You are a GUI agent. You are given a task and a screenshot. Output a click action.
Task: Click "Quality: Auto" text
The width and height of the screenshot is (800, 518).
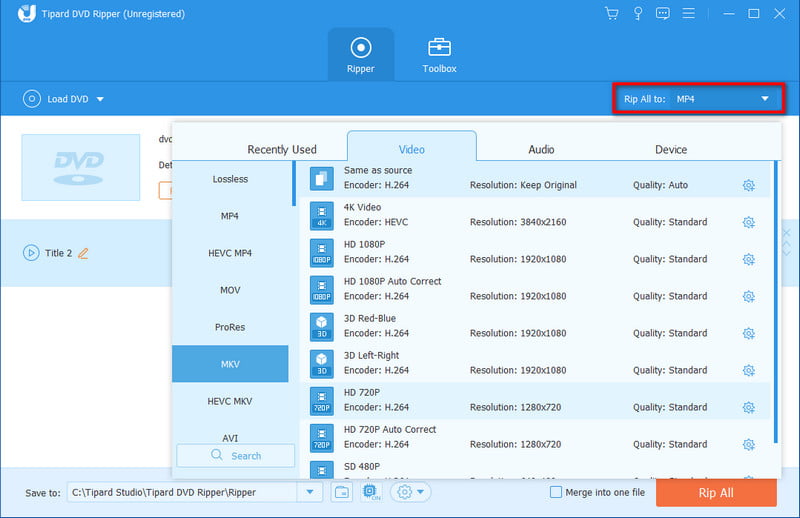[660, 185]
